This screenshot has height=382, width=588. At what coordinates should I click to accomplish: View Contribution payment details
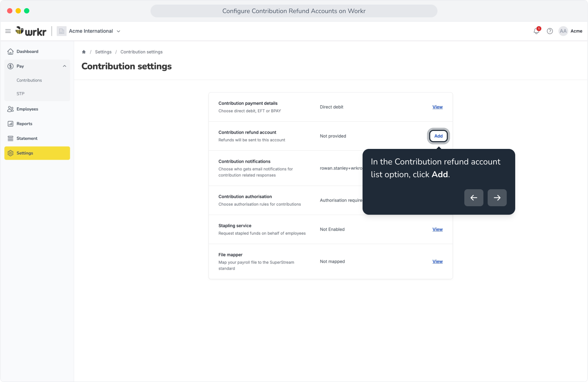(x=437, y=107)
